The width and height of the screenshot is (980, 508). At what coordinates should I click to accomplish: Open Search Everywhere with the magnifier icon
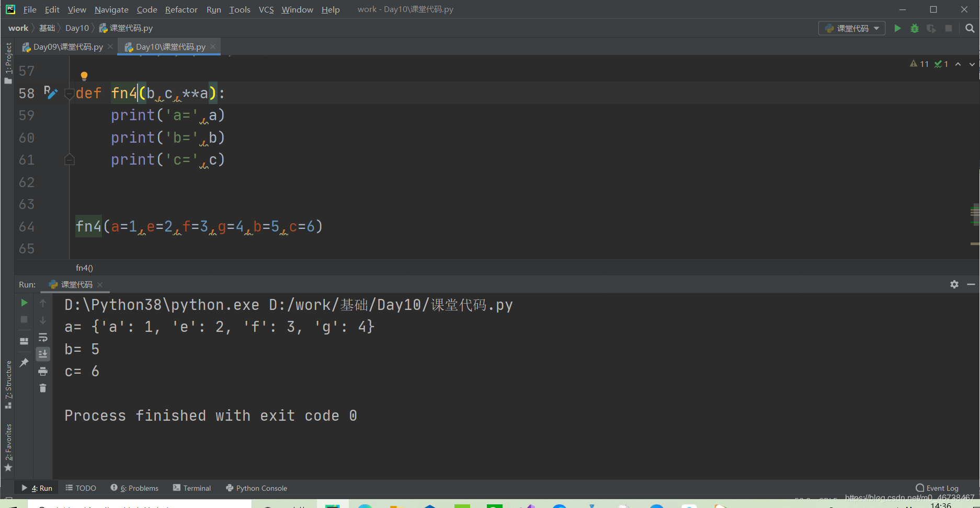[x=970, y=28]
